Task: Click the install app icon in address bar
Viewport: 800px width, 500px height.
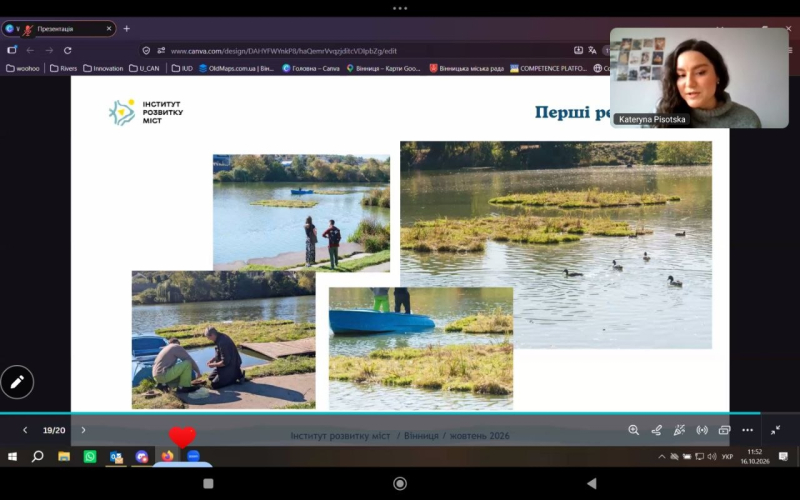Action: [578, 50]
